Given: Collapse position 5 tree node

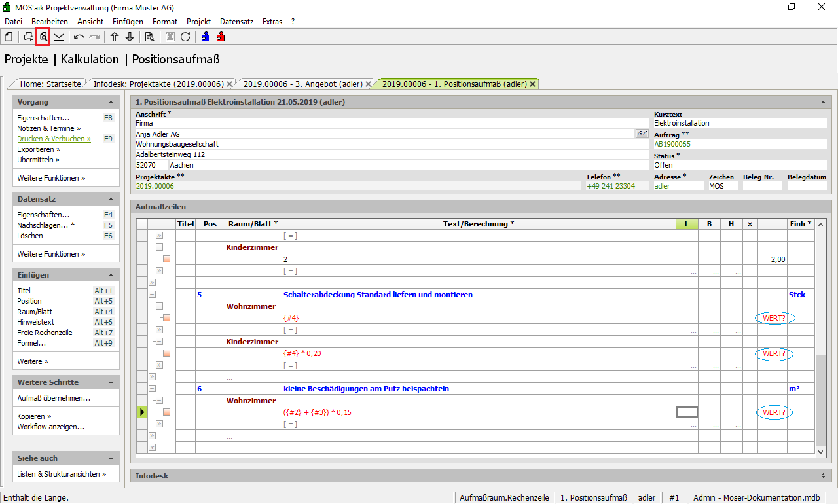Looking at the screenshot, I should (152, 295).
